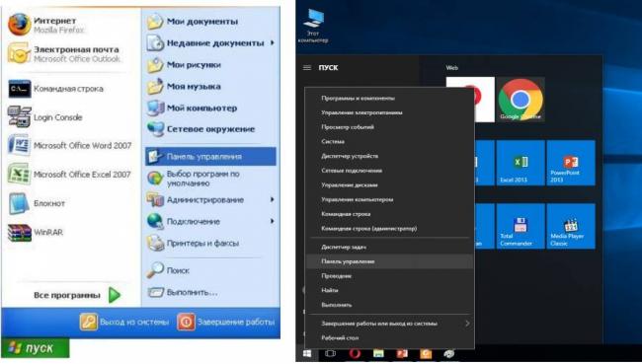Open PowerPoint icon on taskbar
The width and height of the screenshot is (642, 364).
click(x=402, y=354)
